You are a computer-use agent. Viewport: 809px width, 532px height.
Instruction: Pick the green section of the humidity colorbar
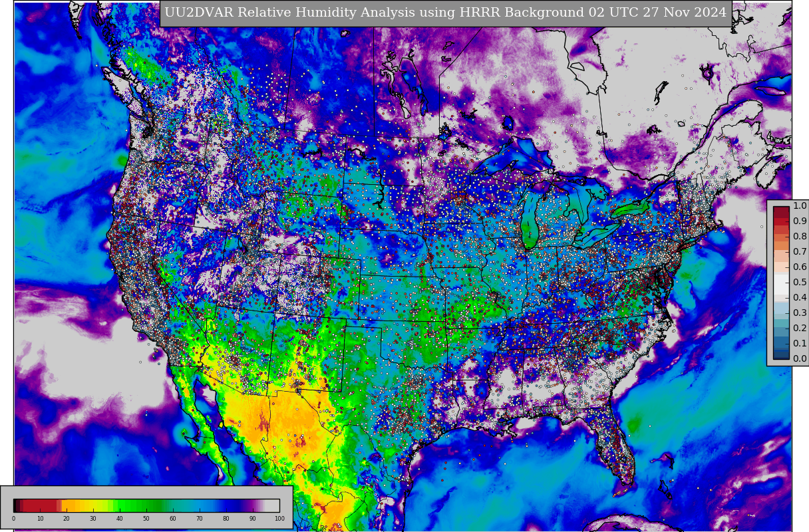pos(140,505)
